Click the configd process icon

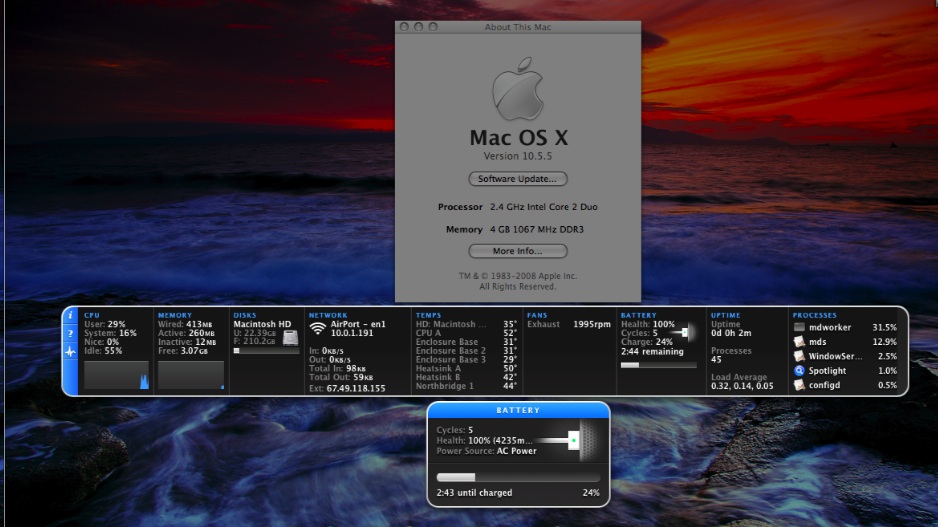pyautogui.click(x=799, y=385)
